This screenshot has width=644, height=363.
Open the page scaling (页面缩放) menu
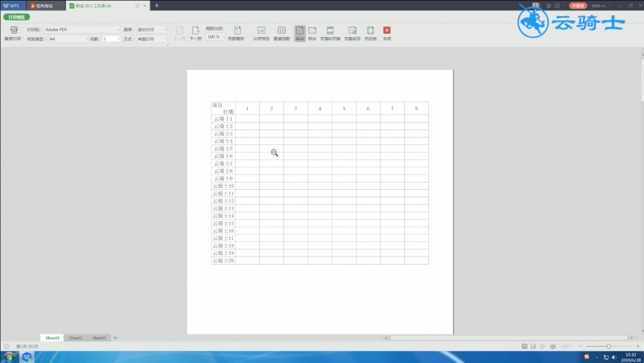coord(237,33)
